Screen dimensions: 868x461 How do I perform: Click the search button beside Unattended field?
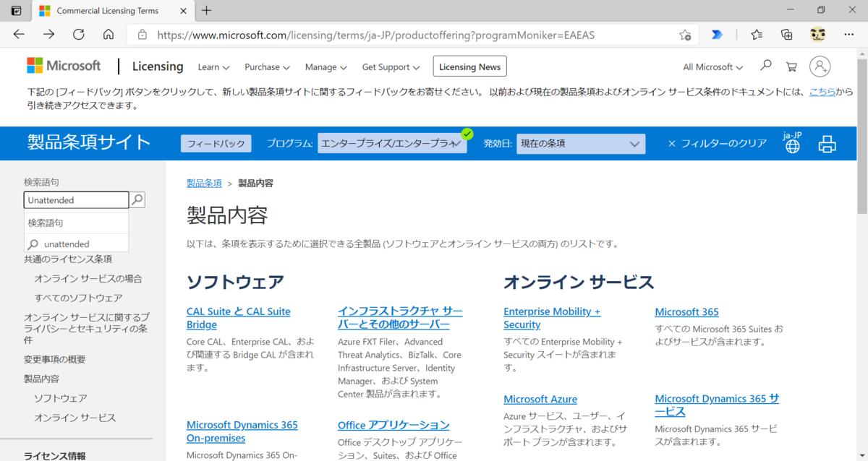(137, 199)
